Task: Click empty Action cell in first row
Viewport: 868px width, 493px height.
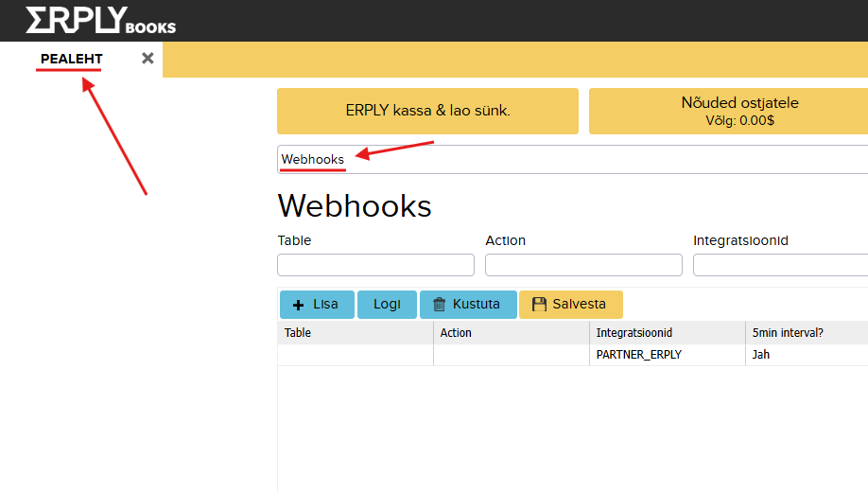Action: click(x=511, y=355)
